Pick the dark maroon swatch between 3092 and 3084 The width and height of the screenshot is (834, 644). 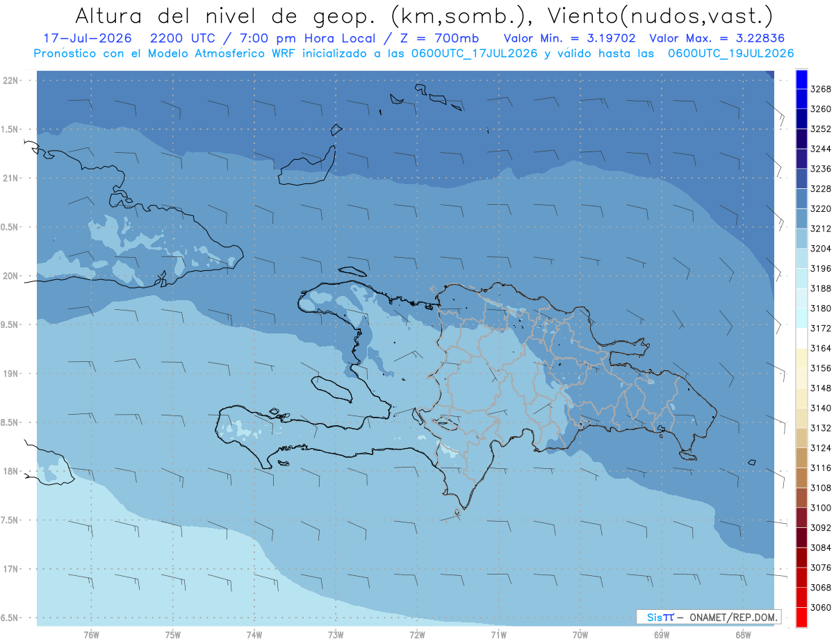point(801,538)
